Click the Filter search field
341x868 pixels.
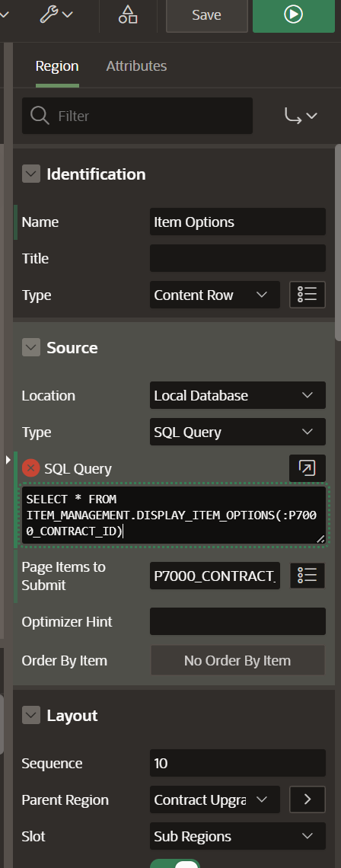click(137, 116)
